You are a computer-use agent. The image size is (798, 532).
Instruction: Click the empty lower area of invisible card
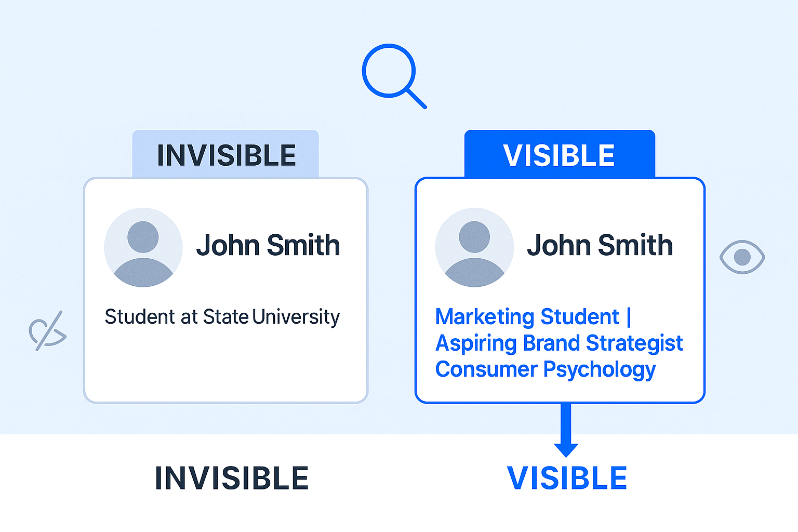225,369
